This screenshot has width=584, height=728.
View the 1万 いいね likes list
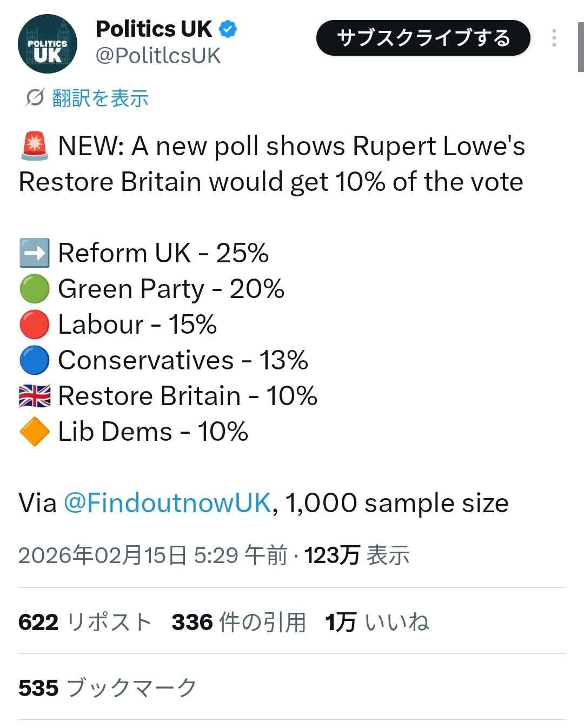tap(377, 622)
